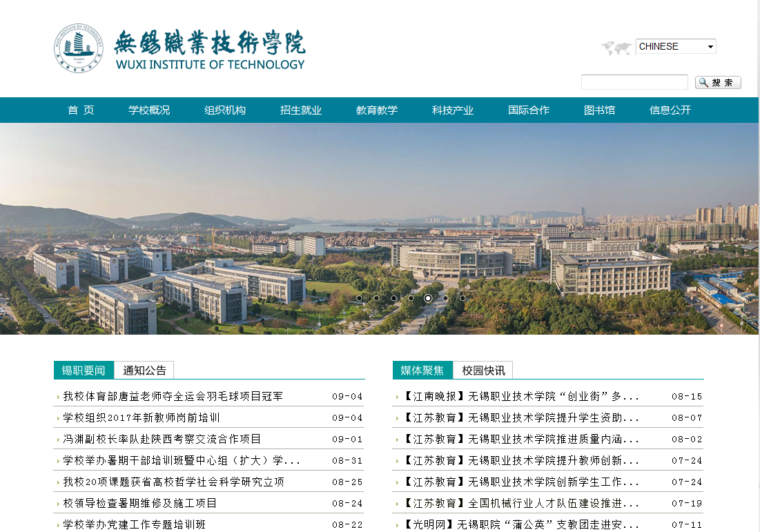This screenshot has width=760, height=532.
Task: Select the 媒体聚焦 tab
Action: pos(422,371)
